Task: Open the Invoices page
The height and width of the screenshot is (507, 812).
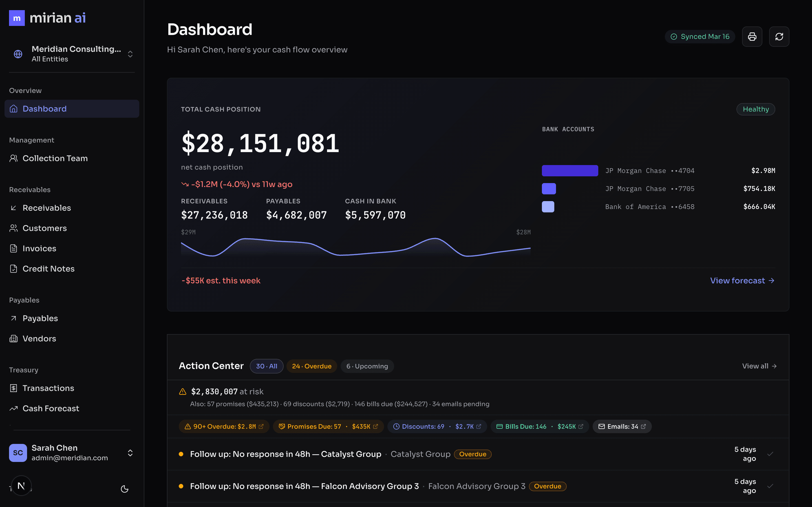Action: coord(39,248)
